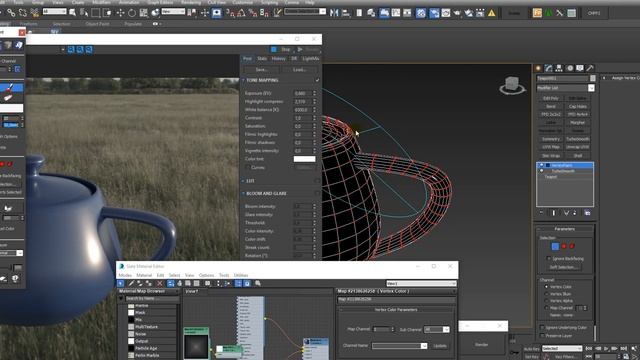Switch to the History tab

[x=278, y=59]
